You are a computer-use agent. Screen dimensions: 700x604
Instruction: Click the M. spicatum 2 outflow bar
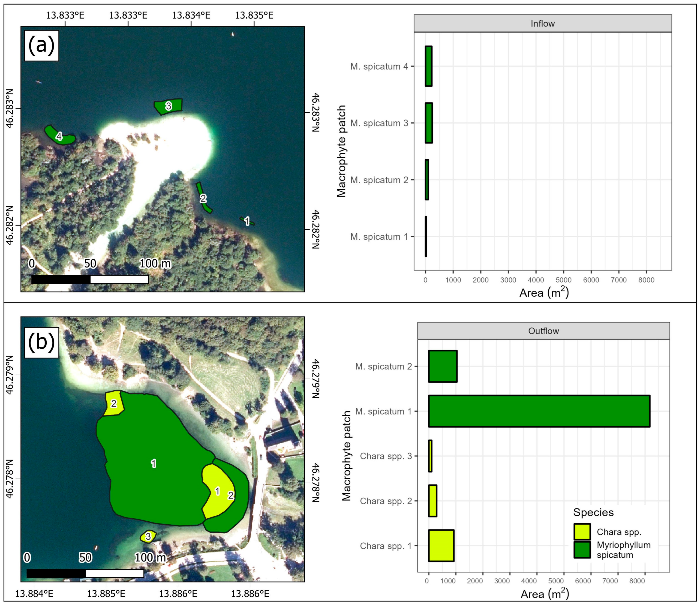pos(443,366)
